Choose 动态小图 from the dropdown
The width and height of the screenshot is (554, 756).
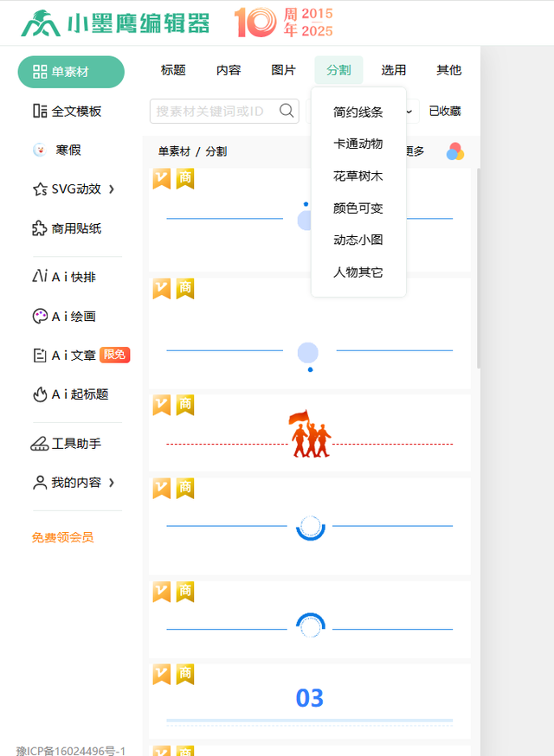(358, 240)
